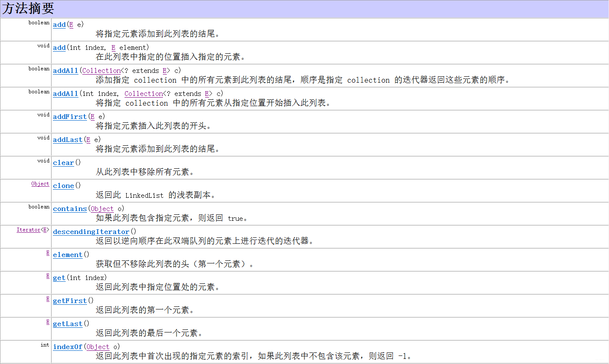Click description 返回此列表的第一个元素
The width and height of the screenshot is (609, 364).
[x=145, y=310]
